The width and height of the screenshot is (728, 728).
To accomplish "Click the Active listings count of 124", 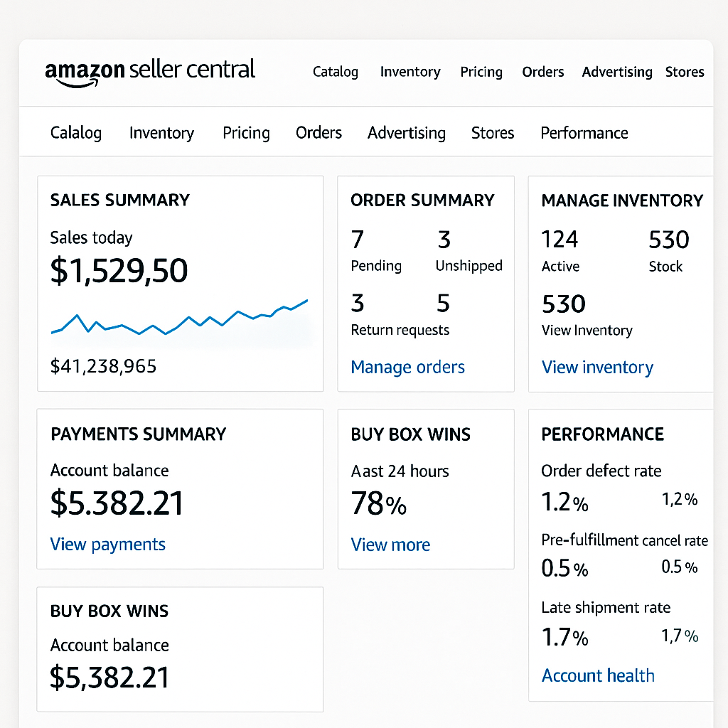I will (x=560, y=240).
